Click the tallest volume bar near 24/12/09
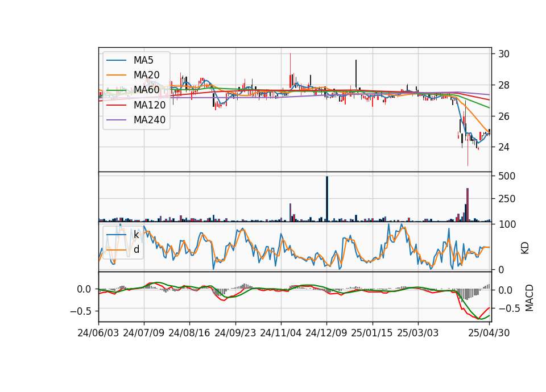Screen dimensions: 546x392 tap(327, 199)
